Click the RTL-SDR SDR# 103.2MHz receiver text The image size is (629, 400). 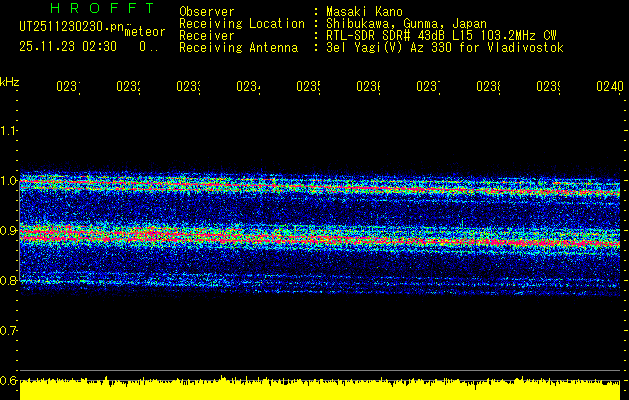[441, 36]
